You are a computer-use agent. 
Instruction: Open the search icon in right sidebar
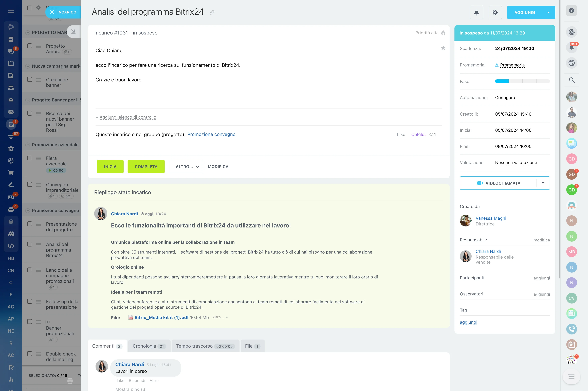(572, 80)
